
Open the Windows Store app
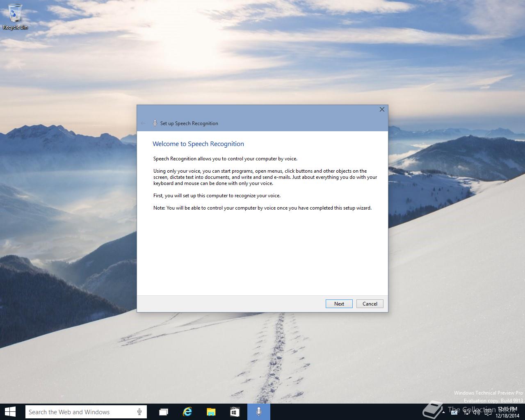click(235, 412)
